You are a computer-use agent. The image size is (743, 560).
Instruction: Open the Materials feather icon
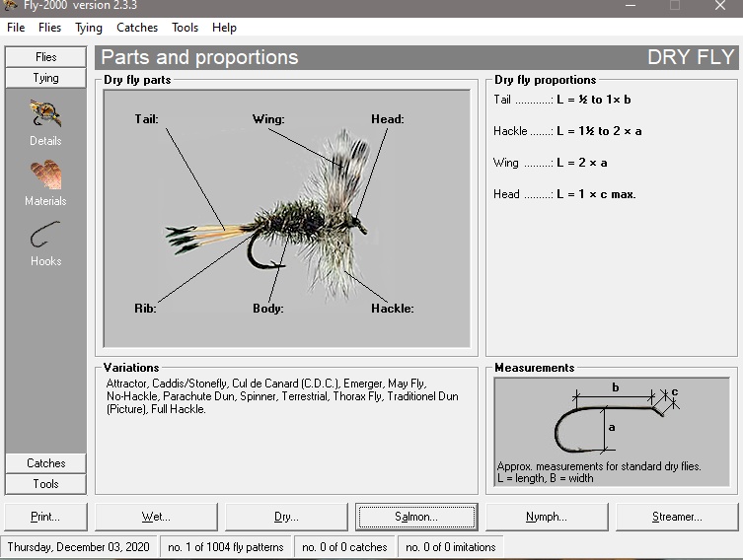(45, 175)
